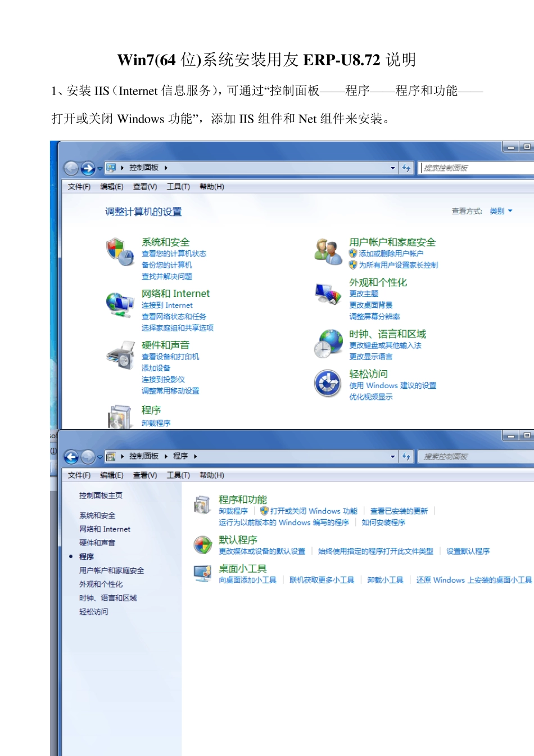534x756 pixels.
Task: Expand 控制面板 breadcrumb arrow in upper window
Action: pyautogui.click(x=166, y=168)
